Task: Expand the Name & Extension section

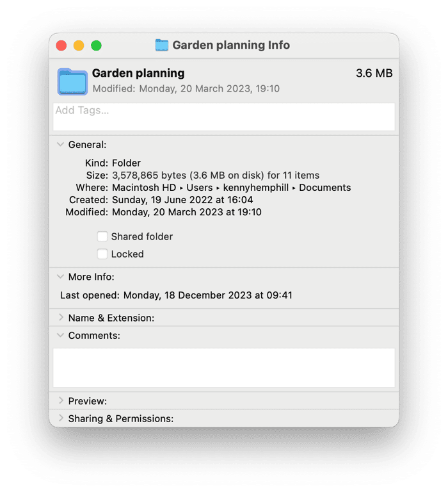Action: point(61,318)
